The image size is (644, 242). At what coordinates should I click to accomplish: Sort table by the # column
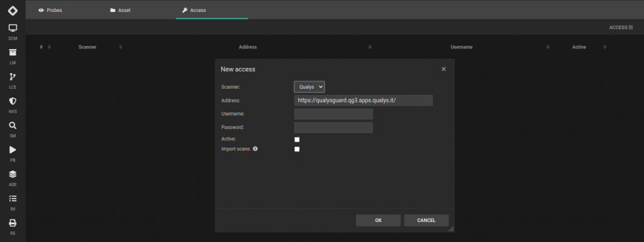[49, 47]
